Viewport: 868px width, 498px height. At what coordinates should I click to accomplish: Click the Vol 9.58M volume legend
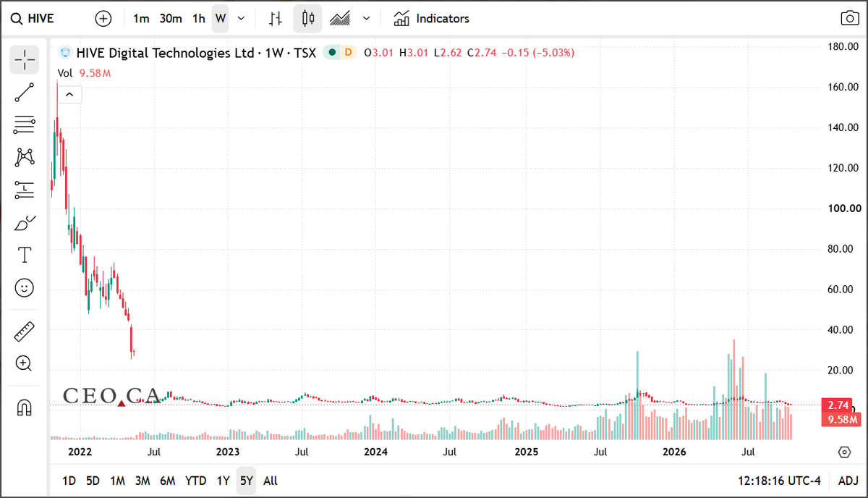click(84, 73)
